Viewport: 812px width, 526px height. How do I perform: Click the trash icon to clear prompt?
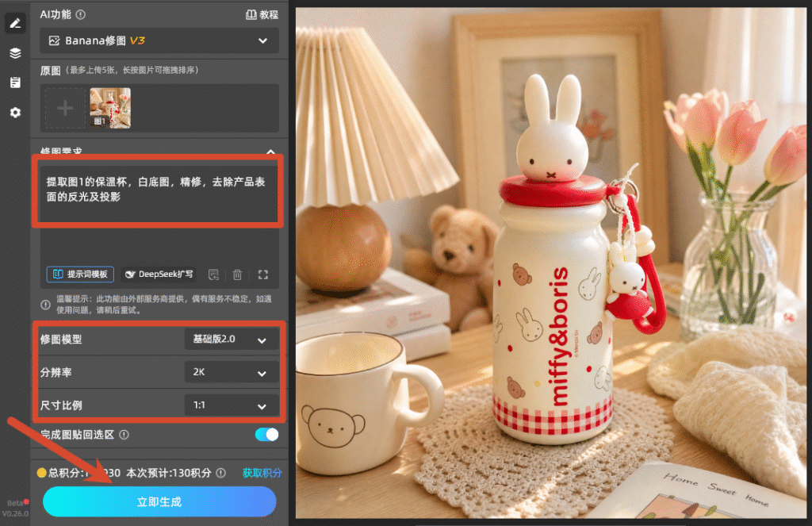237,275
